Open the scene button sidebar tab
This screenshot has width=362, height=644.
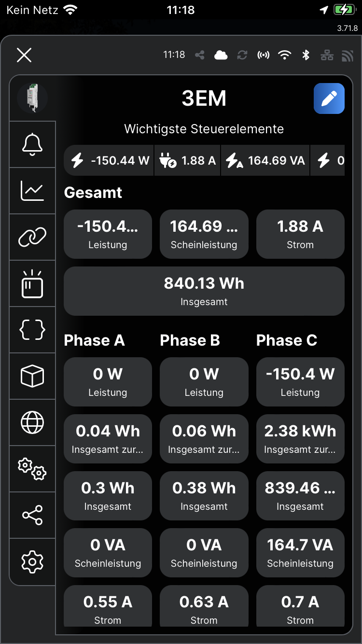(x=32, y=284)
